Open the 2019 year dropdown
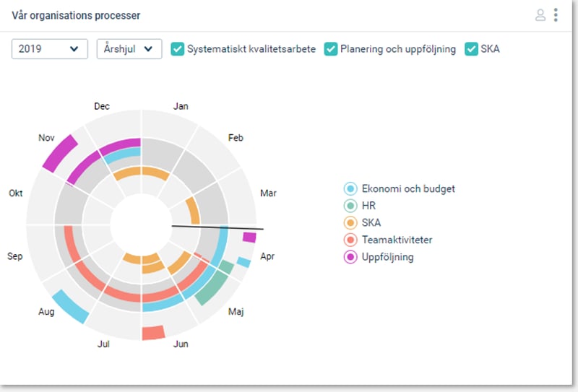The height and width of the screenshot is (392, 578). [x=49, y=49]
